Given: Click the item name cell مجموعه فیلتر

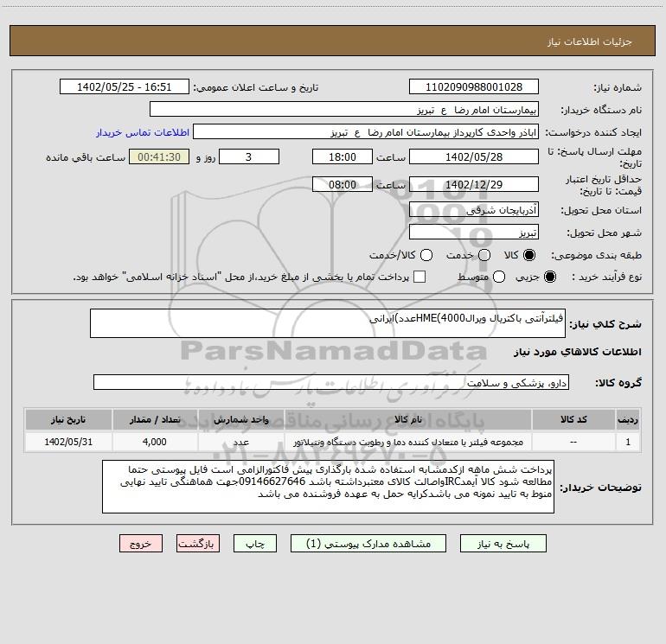Looking at the screenshot, I should coord(407,442).
